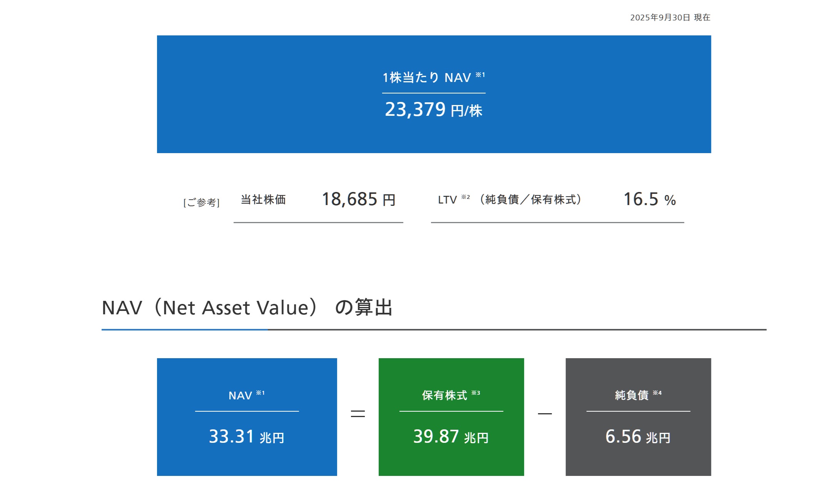Click the ※1 footnote beside 1株当たり NAV
This screenshot has width=840, height=504.
(x=480, y=75)
